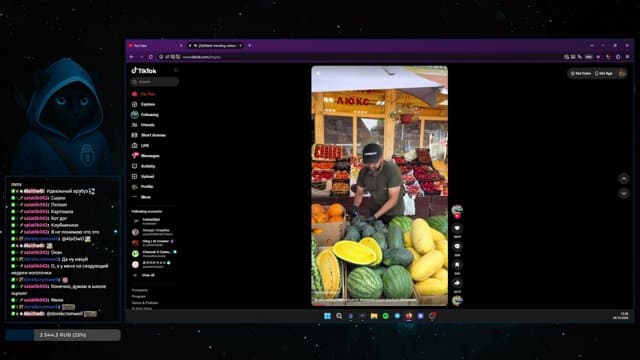Open the browser menu at toolbar end
The height and width of the screenshot is (360, 640).
click(628, 57)
